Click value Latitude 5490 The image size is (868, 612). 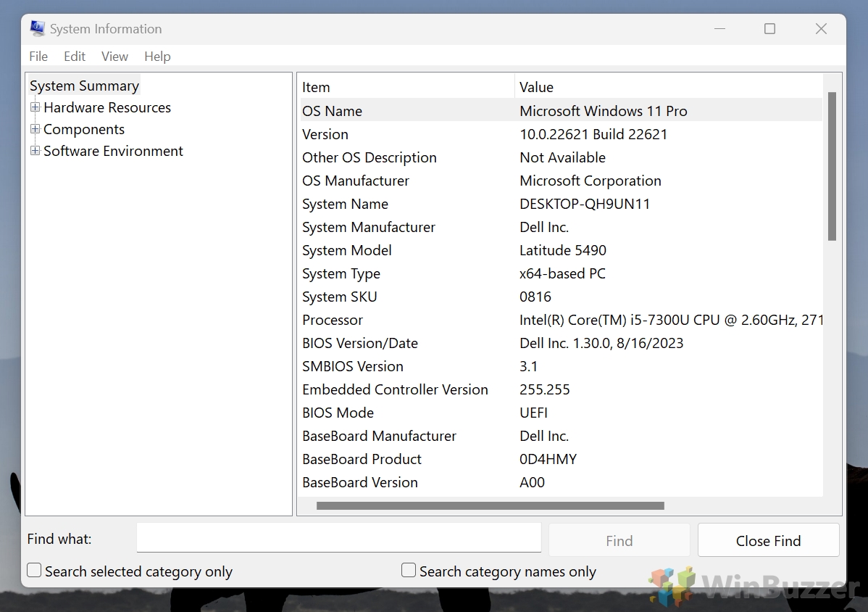pyautogui.click(x=563, y=250)
